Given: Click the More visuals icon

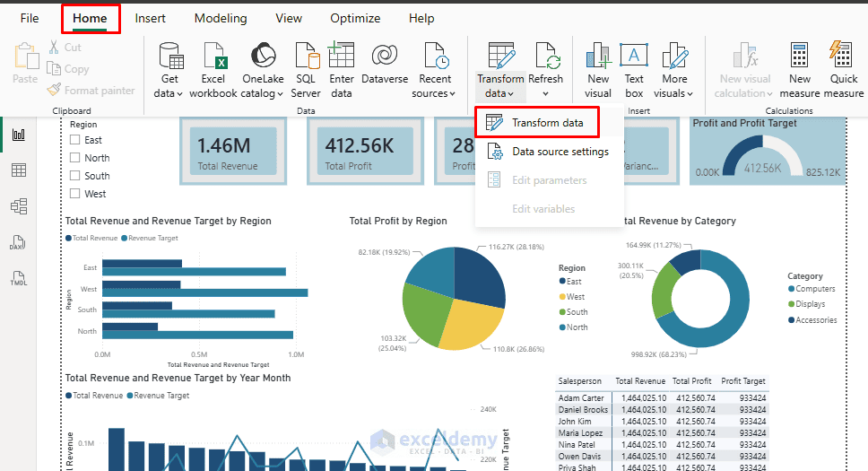Looking at the screenshot, I should pyautogui.click(x=675, y=56).
